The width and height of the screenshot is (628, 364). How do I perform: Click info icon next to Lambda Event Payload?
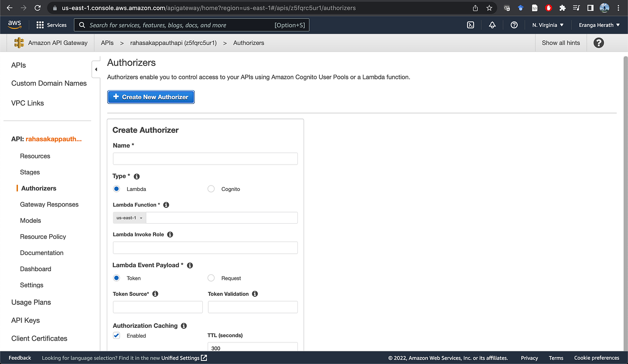click(x=190, y=265)
